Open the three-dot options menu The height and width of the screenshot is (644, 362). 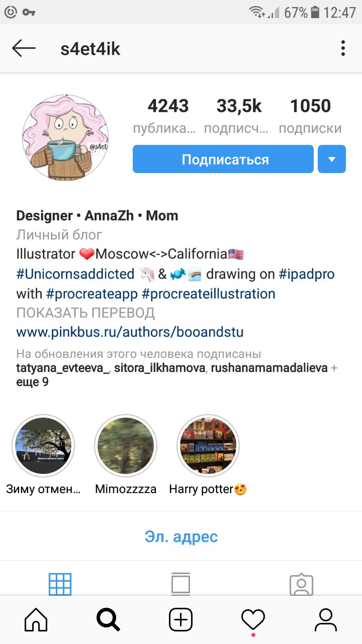[x=343, y=49]
